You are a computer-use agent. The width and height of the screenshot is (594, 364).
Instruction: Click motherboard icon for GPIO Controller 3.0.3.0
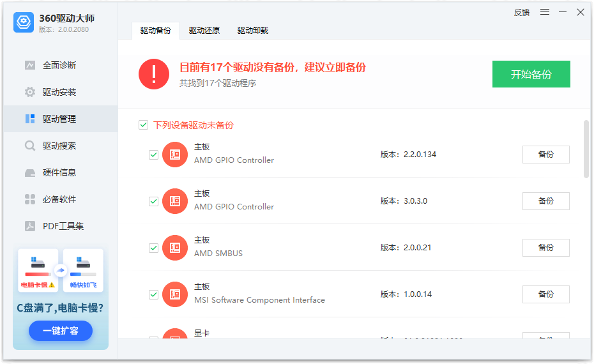coord(175,201)
